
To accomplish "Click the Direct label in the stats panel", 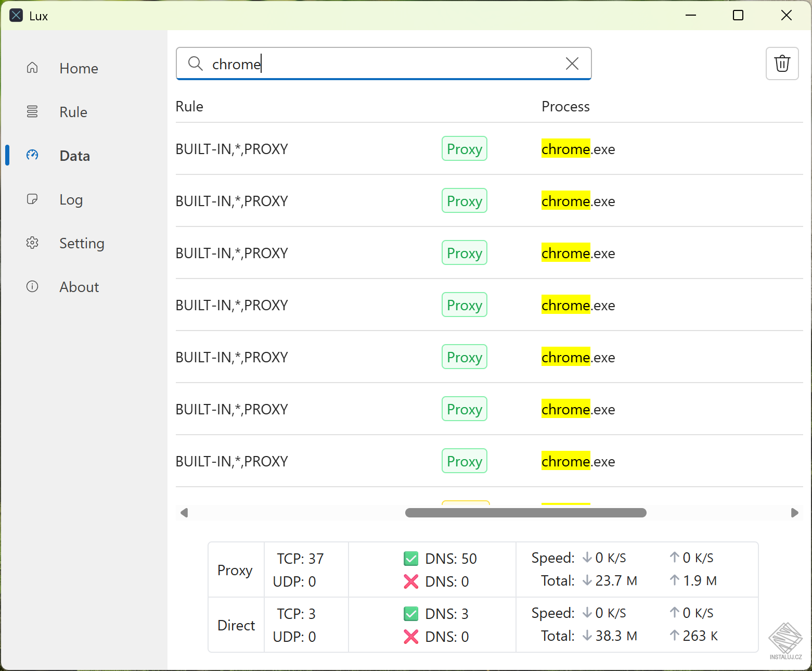I will 236,625.
